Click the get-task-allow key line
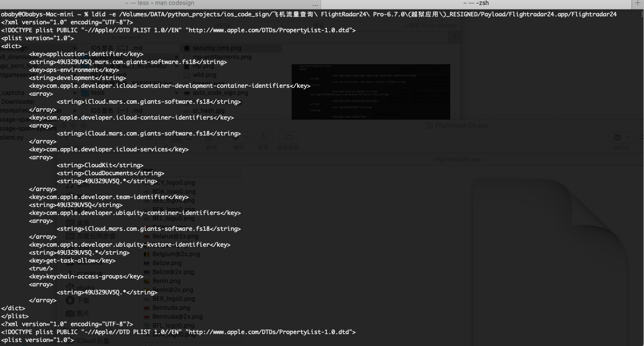This screenshot has height=346, width=644. pos(72,261)
